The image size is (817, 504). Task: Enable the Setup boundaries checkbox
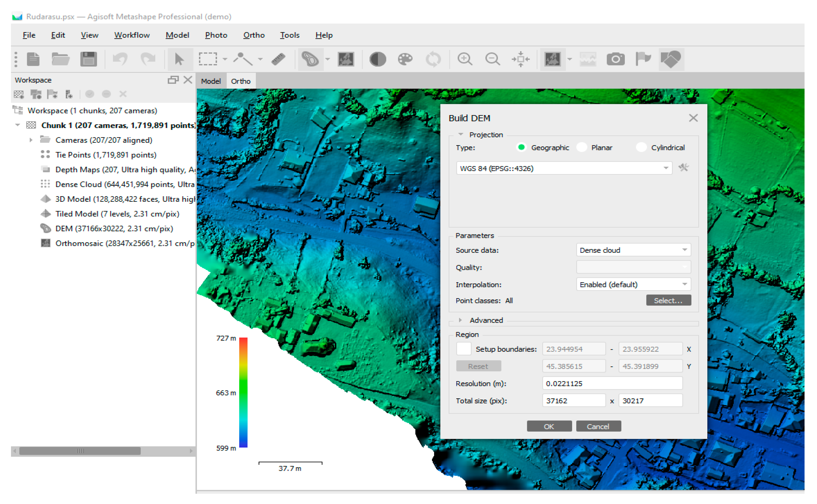pyautogui.click(x=463, y=349)
